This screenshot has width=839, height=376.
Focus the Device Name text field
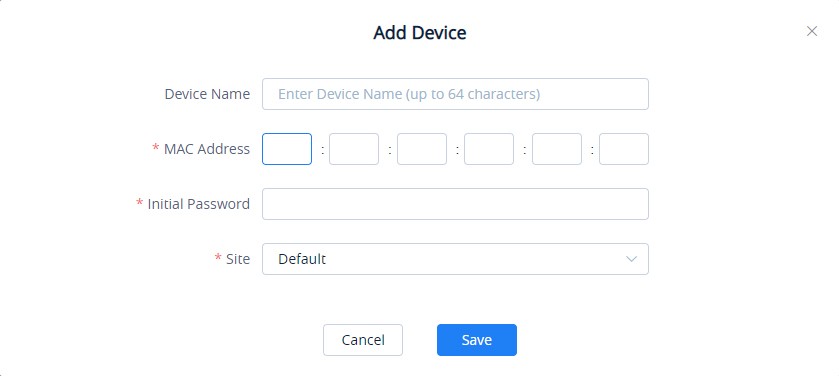point(455,94)
